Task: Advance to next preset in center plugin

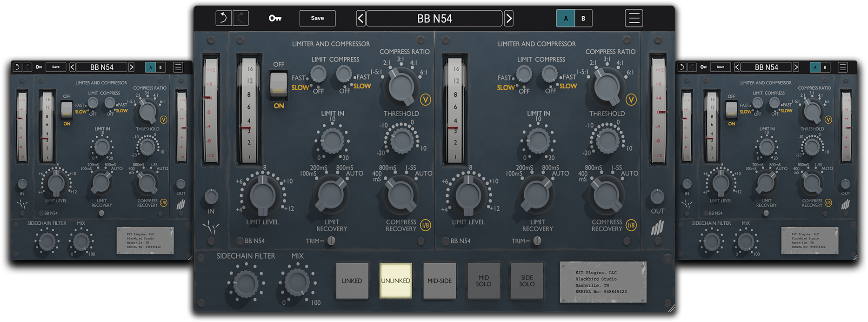Action: click(x=509, y=19)
